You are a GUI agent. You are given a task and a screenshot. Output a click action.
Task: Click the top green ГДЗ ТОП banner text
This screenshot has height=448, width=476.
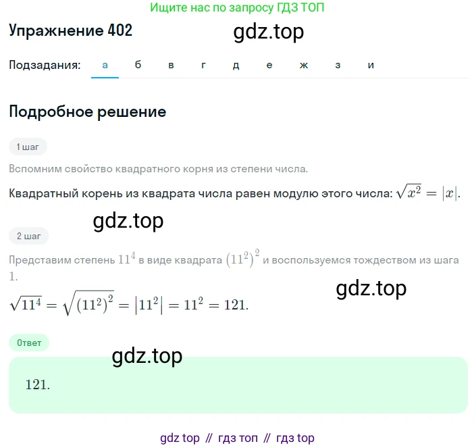(x=237, y=7)
